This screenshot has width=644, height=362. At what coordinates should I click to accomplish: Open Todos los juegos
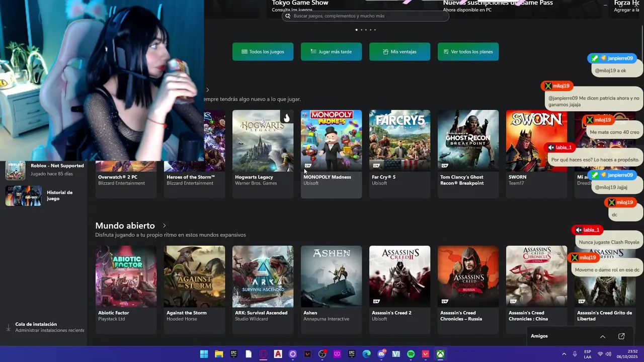pyautogui.click(x=263, y=52)
